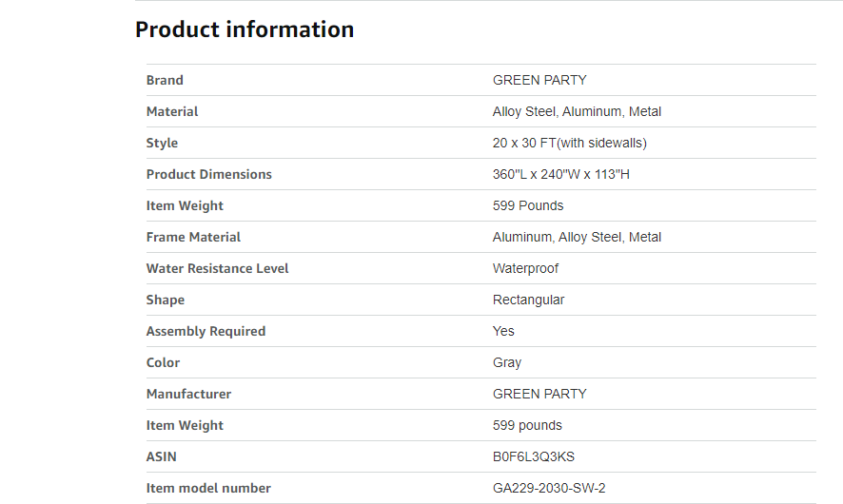The width and height of the screenshot is (843, 504).
Task: Click the Waterproof value text
Action: 525,268
